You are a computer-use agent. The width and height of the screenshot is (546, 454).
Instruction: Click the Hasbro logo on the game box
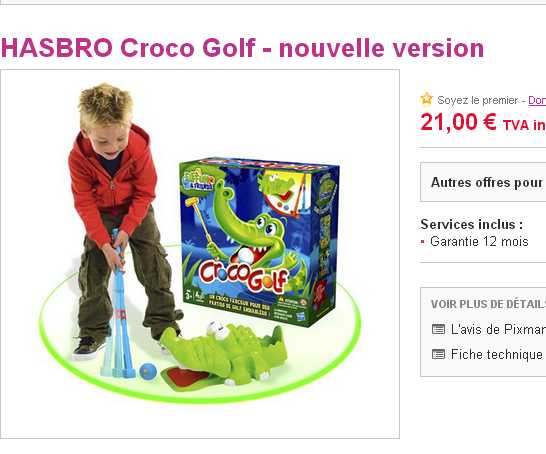(x=301, y=318)
